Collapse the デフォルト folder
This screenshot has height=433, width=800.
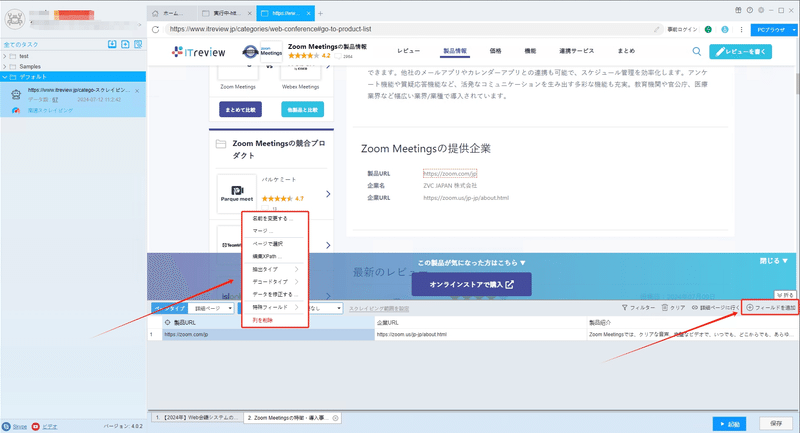point(5,77)
